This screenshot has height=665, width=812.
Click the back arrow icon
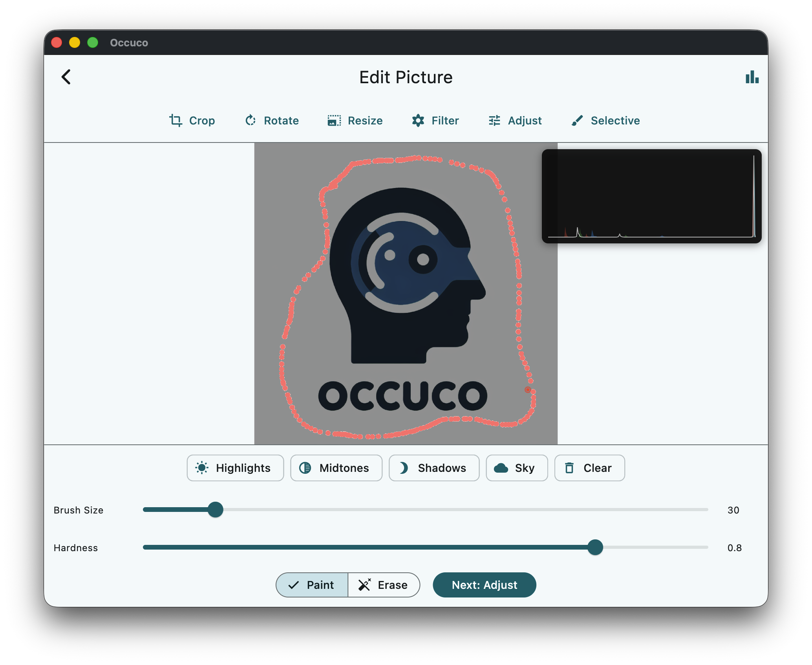tap(66, 77)
